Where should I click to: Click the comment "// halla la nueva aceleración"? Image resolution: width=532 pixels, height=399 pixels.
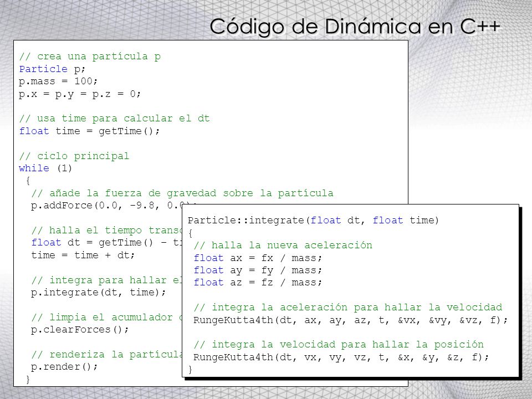(x=283, y=245)
